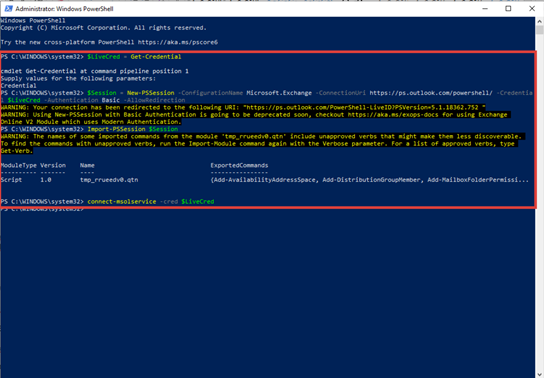Click the 'New-PSSession' command text

tap(150, 93)
